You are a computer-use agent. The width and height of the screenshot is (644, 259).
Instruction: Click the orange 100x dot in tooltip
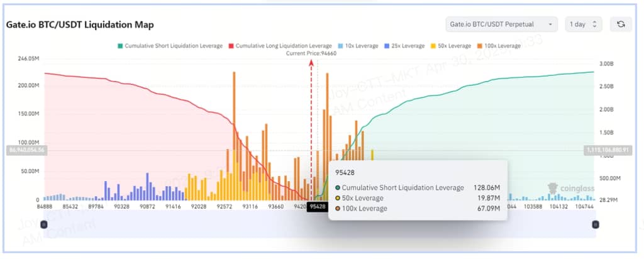point(338,208)
